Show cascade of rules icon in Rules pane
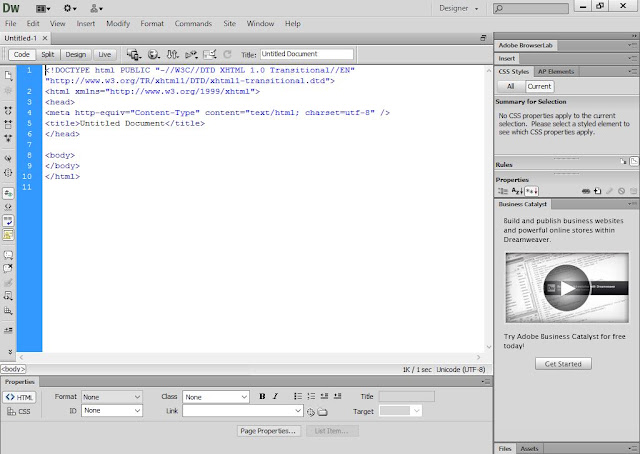 [634, 162]
